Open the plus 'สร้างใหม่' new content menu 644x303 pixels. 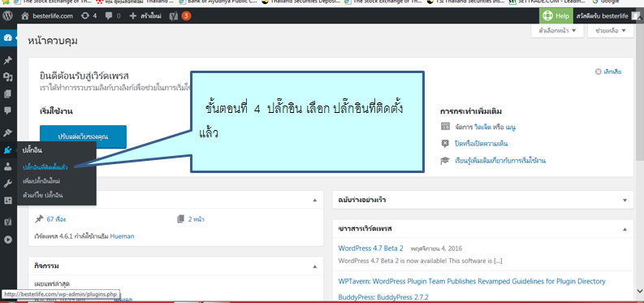coord(145,16)
